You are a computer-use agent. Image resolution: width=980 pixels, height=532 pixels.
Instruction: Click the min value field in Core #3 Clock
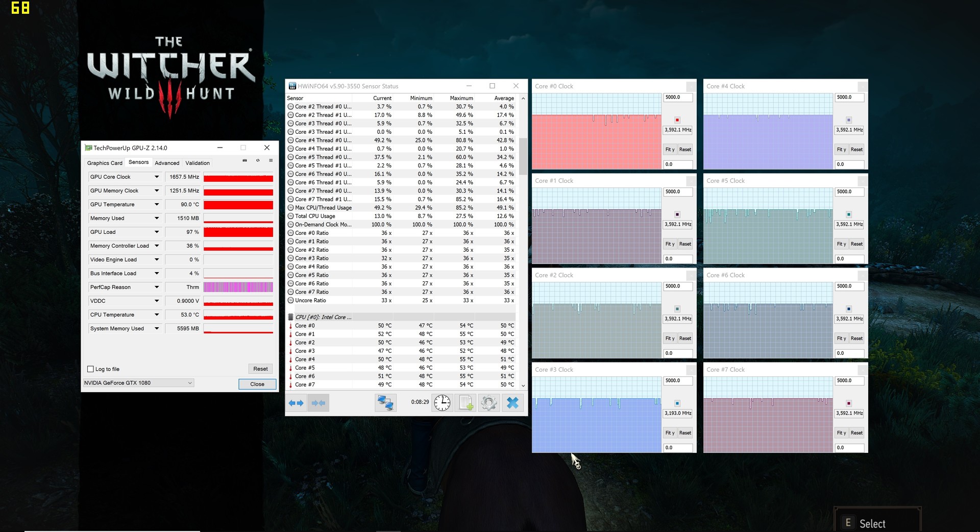coord(678,448)
